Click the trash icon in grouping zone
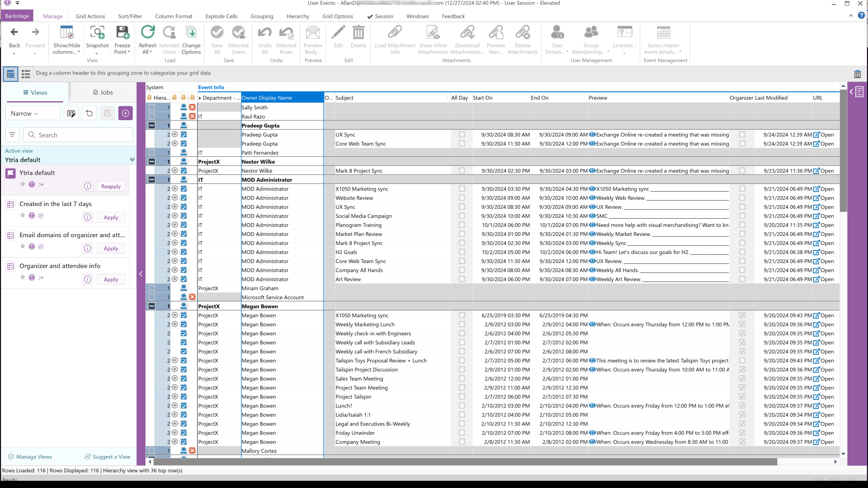 point(857,74)
